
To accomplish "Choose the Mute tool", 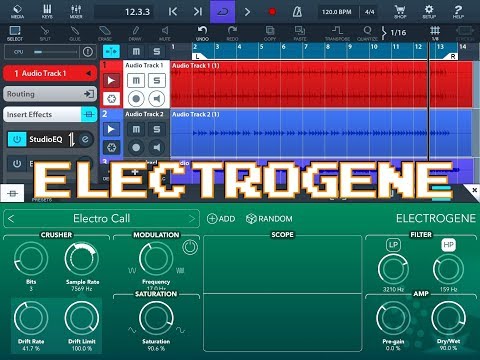I will (x=165, y=33).
